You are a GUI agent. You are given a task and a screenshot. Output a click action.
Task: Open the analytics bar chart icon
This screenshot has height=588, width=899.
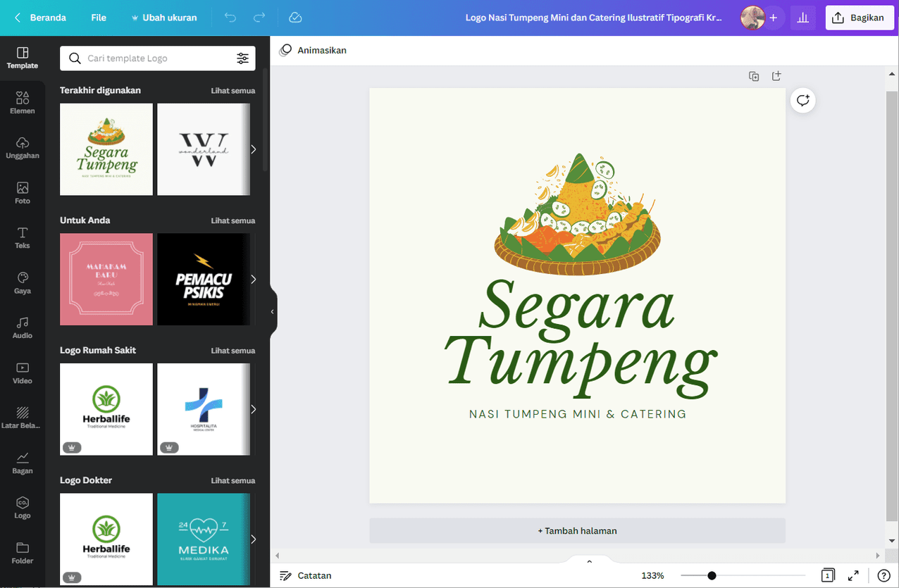(802, 18)
